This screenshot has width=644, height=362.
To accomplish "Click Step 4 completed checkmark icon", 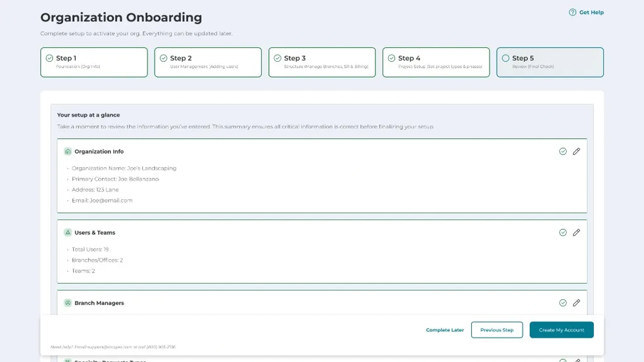I will pyautogui.click(x=391, y=58).
